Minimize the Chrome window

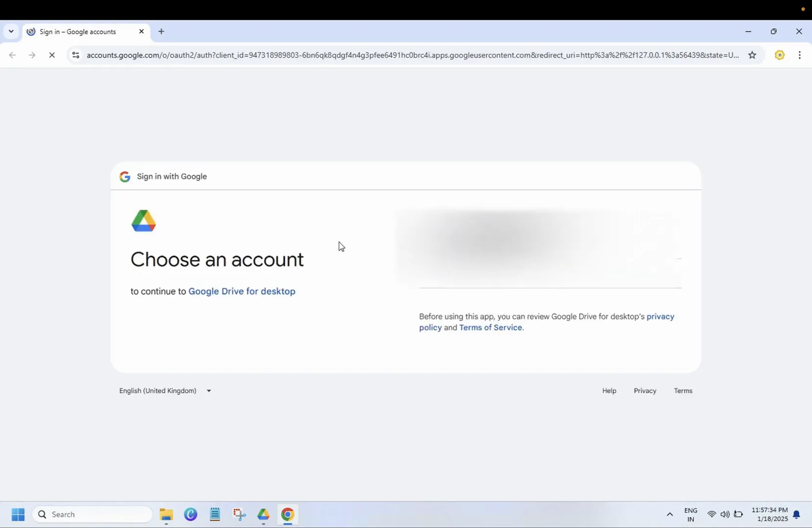748,31
